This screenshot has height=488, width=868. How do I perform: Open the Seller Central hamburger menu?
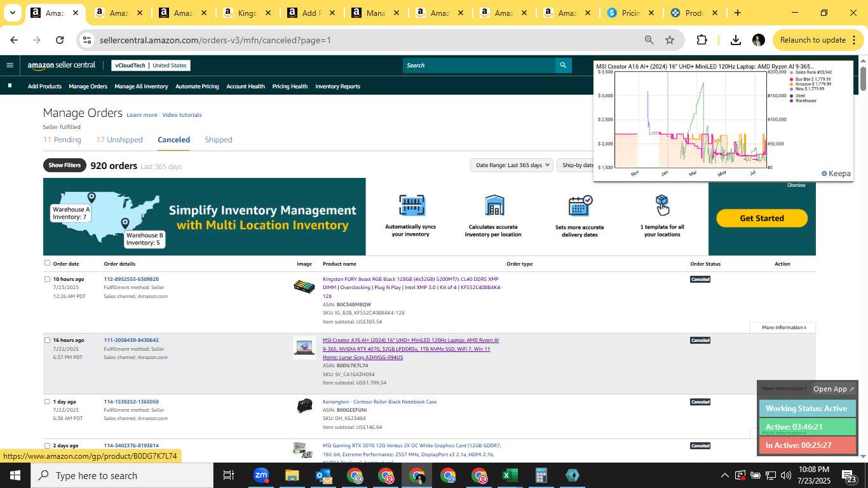10,65
